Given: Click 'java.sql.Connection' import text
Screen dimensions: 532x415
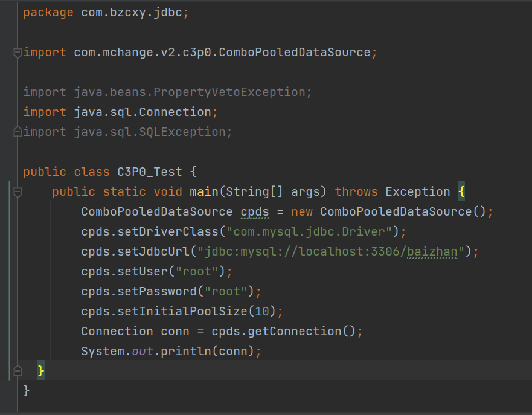Looking at the screenshot, I should [143, 112].
